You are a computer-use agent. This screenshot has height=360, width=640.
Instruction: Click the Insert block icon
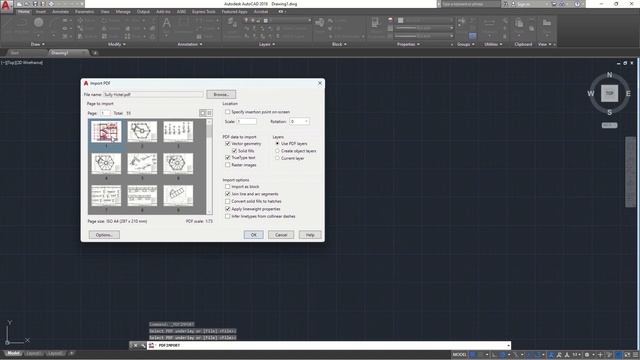320,22
